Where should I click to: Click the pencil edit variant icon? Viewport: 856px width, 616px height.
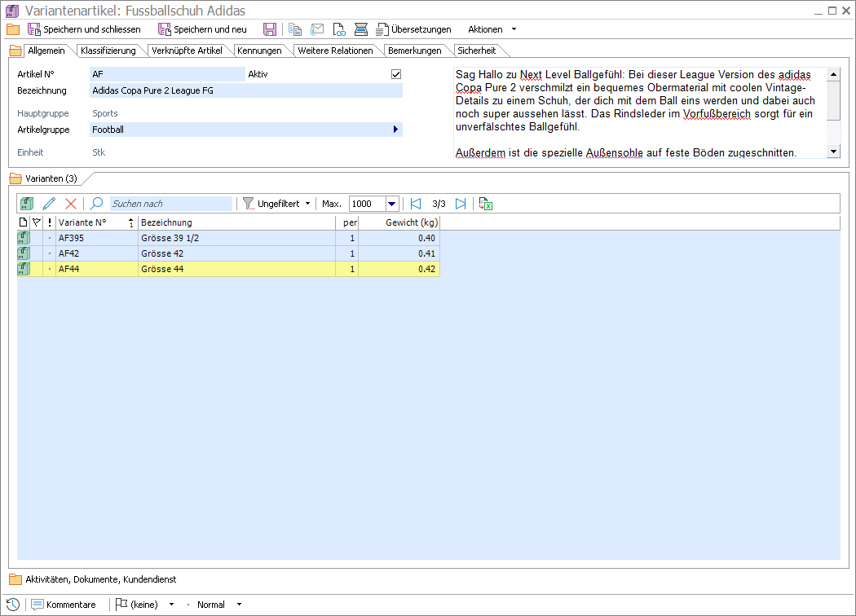tap(49, 204)
